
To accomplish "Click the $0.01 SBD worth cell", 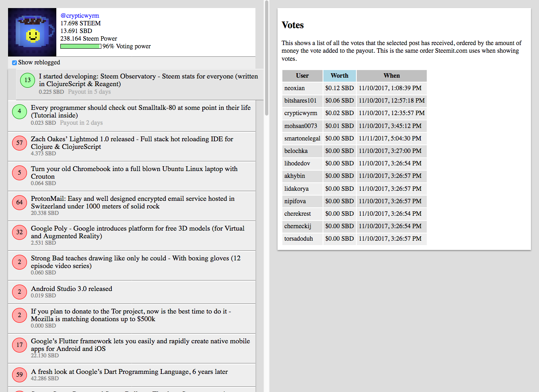I will point(339,126).
